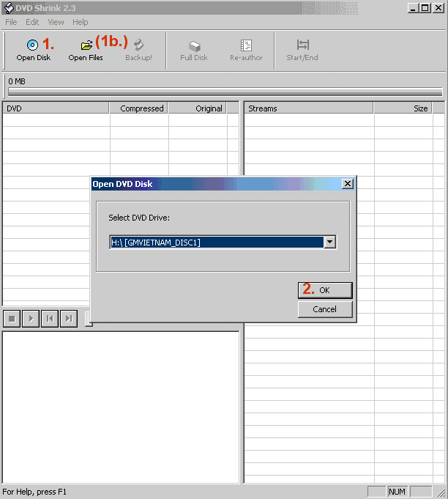Minimize the DVD Shrink window

(413, 8)
